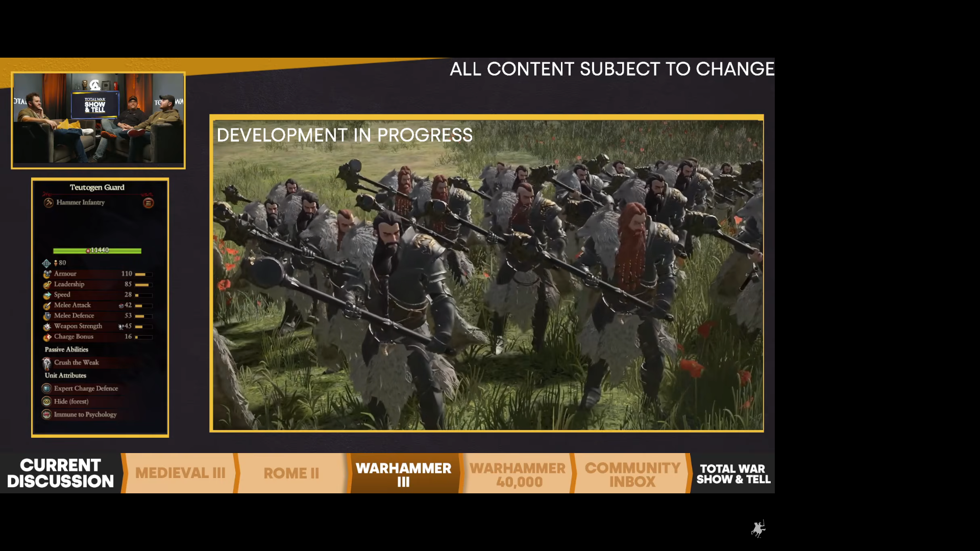Click the Leadership stat bar
The height and width of the screenshot is (551, 980).
click(x=143, y=285)
